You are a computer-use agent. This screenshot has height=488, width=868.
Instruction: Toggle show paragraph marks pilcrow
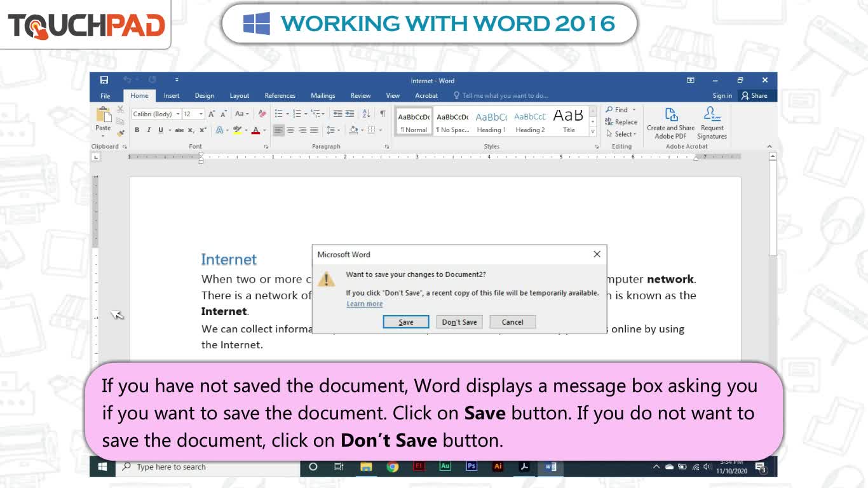(383, 114)
